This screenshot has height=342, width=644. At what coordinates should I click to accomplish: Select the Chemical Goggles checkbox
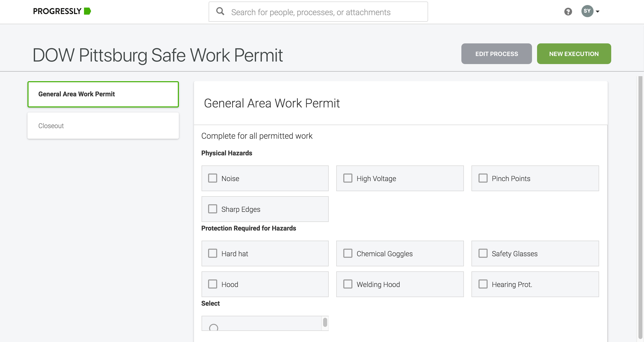pyautogui.click(x=348, y=253)
